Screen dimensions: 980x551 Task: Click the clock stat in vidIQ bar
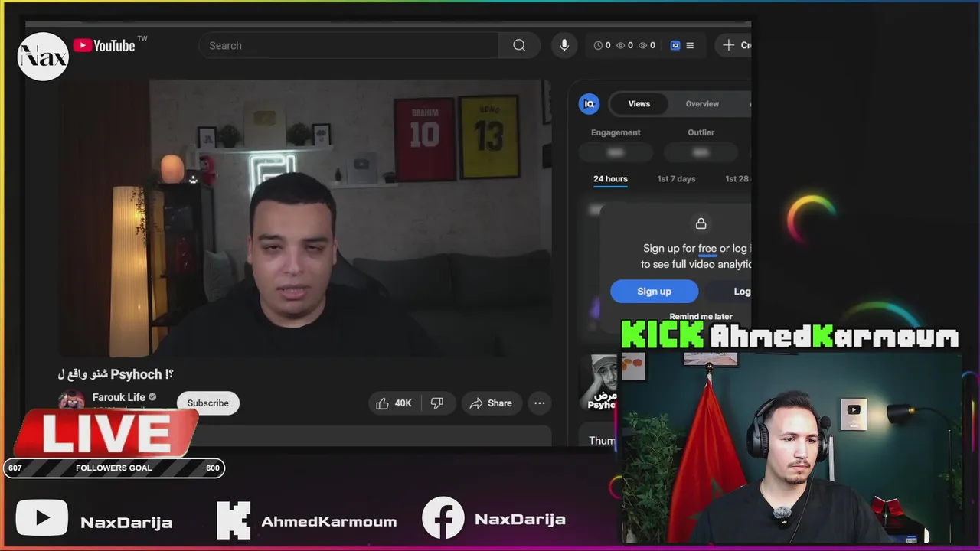click(603, 45)
